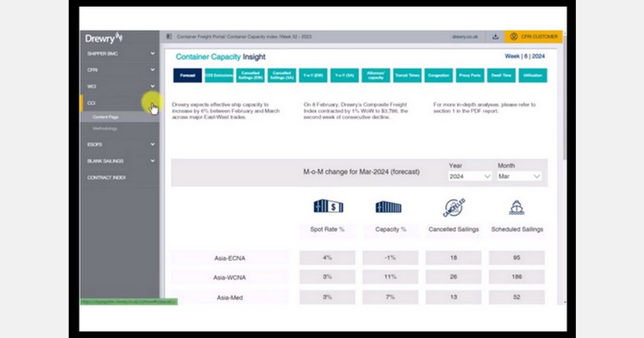Click the Scheduled Sailings ship icon
The height and width of the screenshot is (338, 644).
click(516, 205)
